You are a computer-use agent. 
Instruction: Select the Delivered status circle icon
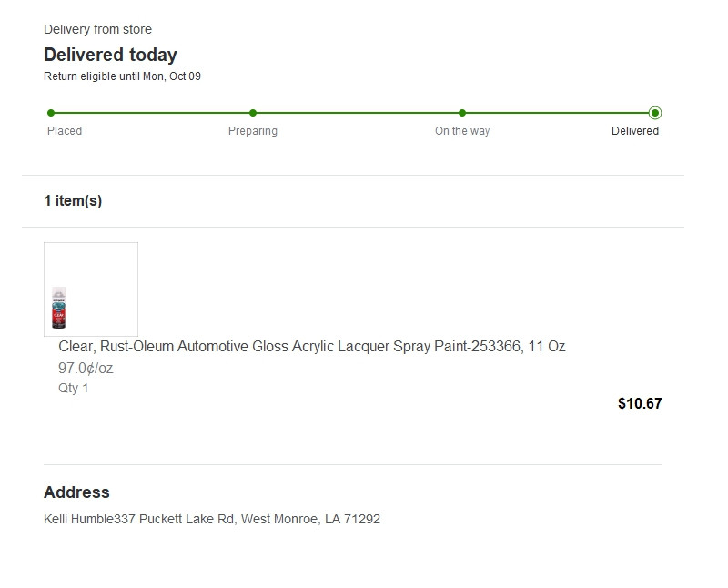(655, 113)
